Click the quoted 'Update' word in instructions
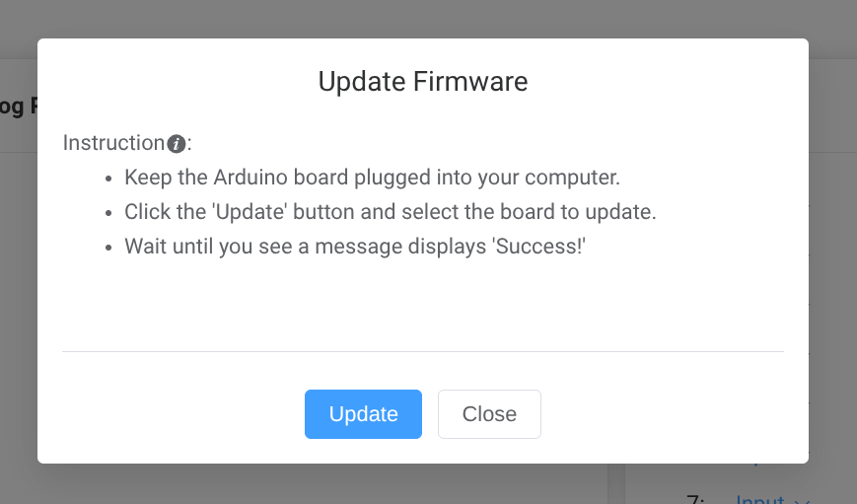Viewport: 857px width, 504px height. [235, 212]
